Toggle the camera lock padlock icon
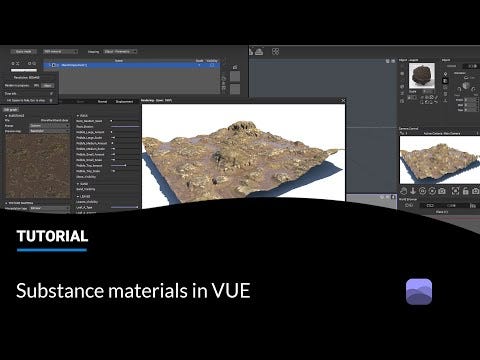Image resolution: width=480 pixels, height=360 pixels. point(466,191)
